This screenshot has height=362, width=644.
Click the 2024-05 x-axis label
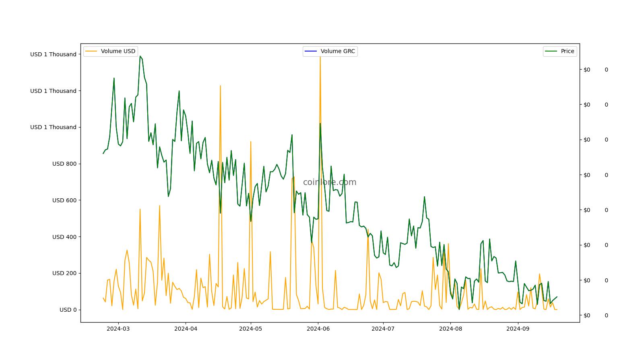tap(251, 329)
